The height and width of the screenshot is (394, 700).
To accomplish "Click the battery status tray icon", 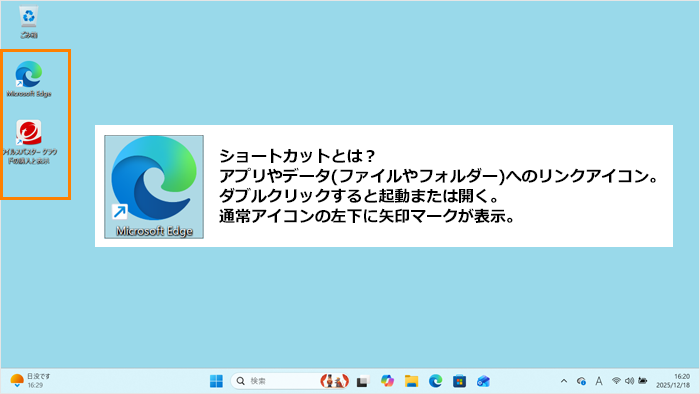I will 643,381.
